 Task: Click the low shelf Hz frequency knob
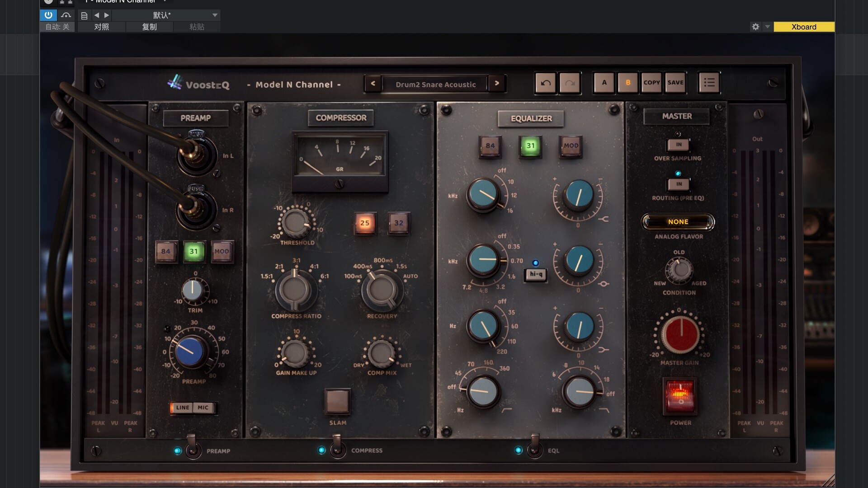tap(483, 325)
